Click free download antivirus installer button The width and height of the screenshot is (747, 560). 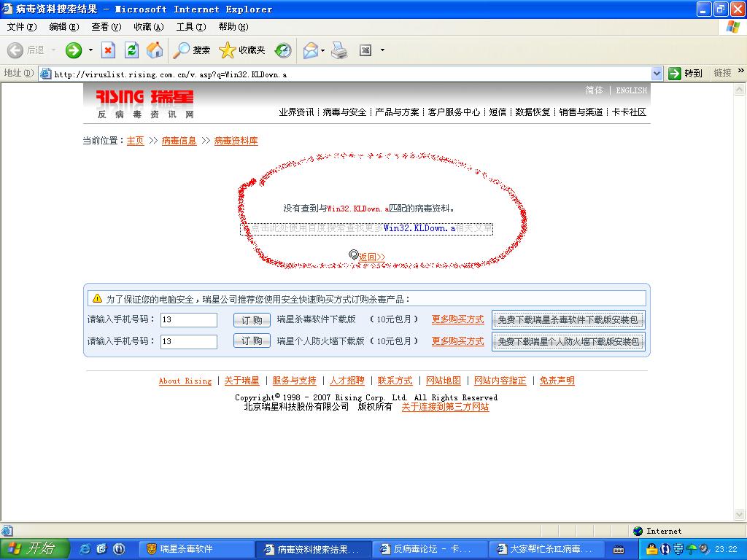tap(568, 320)
